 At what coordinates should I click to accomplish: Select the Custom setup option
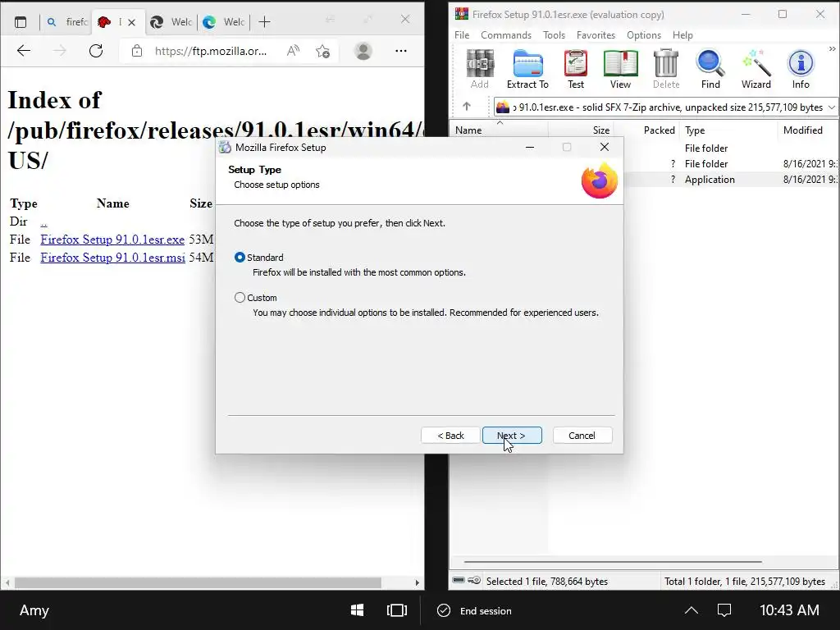(240, 297)
